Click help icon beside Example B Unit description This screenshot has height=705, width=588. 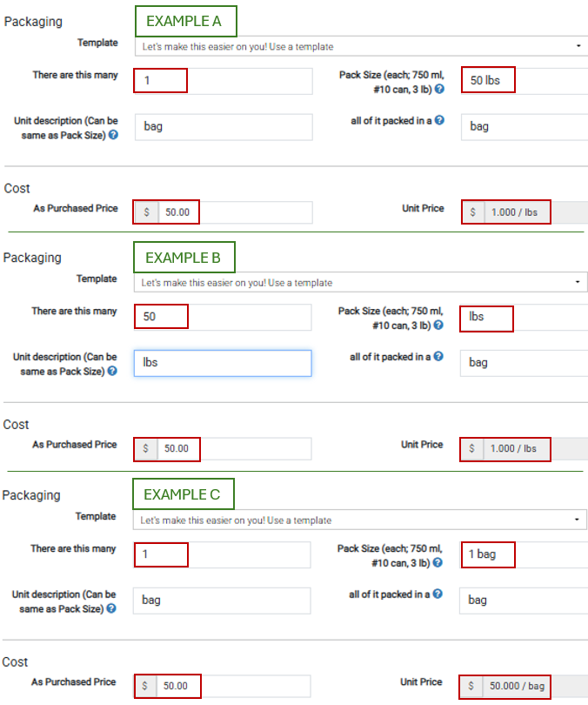tap(113, 372)
